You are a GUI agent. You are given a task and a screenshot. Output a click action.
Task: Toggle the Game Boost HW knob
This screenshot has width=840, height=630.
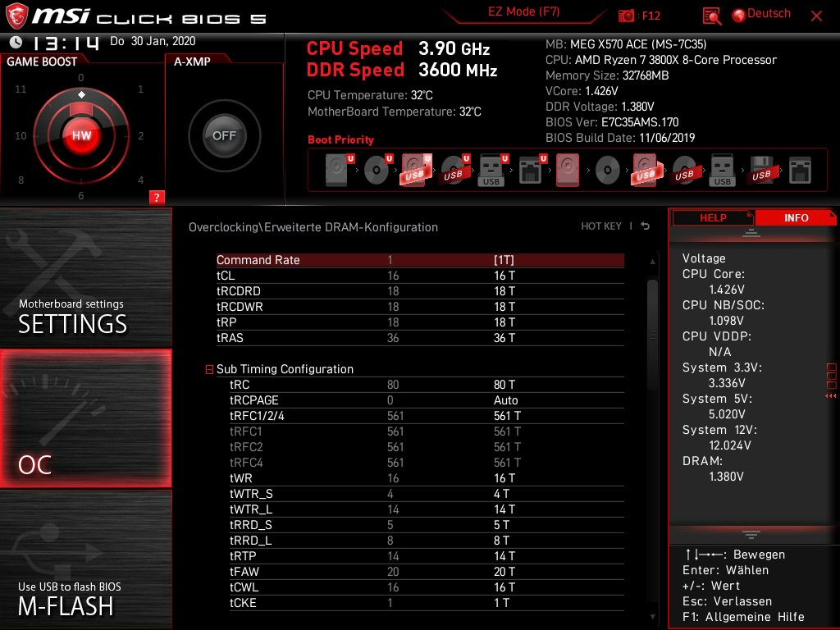(81, 135)
